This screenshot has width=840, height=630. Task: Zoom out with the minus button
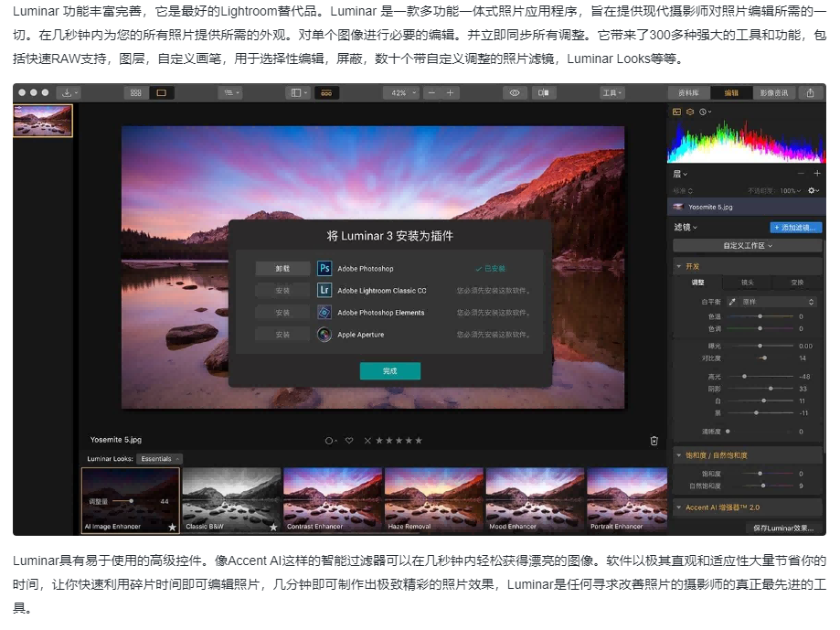click(431, 92)
